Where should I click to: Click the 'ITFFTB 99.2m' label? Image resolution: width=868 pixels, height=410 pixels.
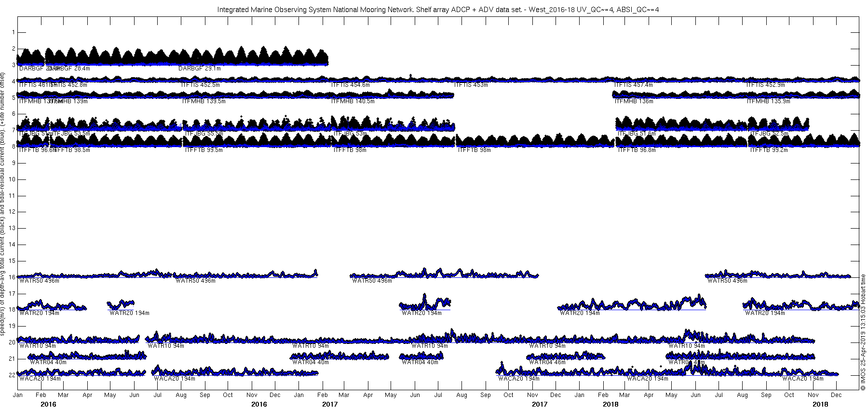click(x=769, y=150)
